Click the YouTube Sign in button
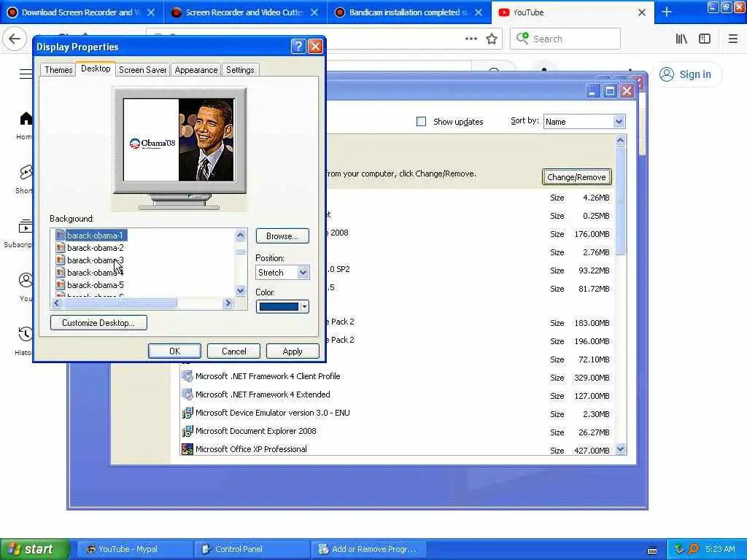 (x=686, y=74)
